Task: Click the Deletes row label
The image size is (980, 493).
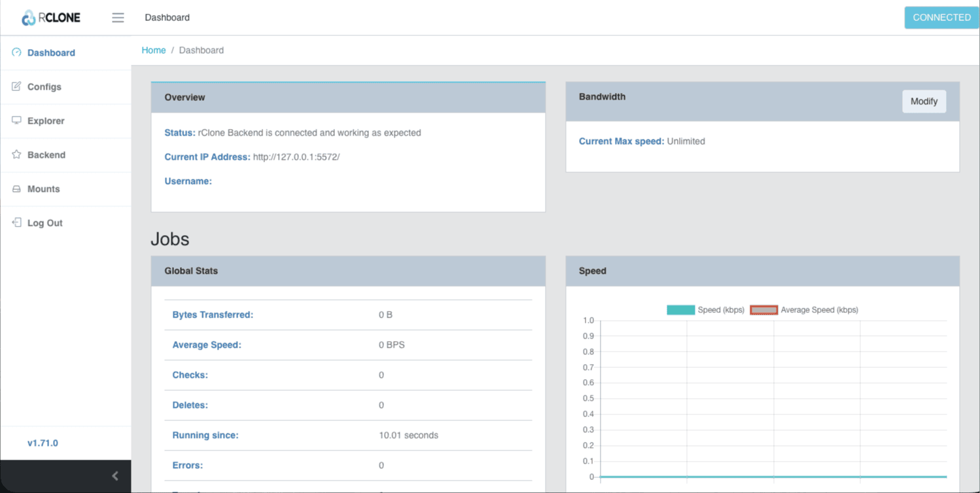Action: point(190,405)
